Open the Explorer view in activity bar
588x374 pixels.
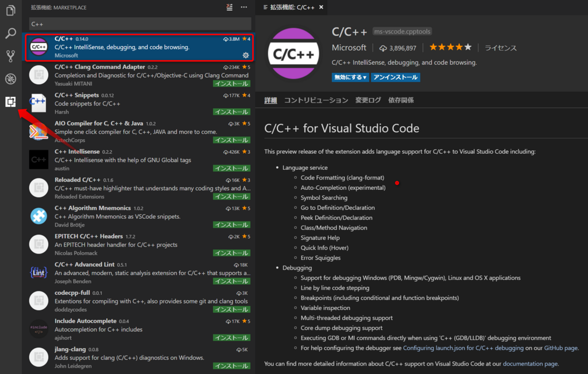[x=10, y=10]
